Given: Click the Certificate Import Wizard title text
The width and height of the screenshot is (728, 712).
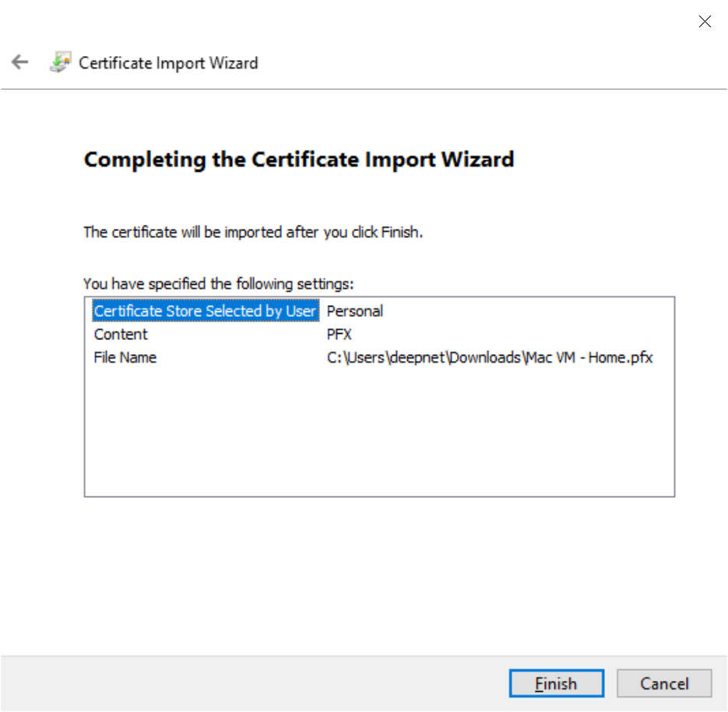Looking at the screenshot, I should [168, 63].
